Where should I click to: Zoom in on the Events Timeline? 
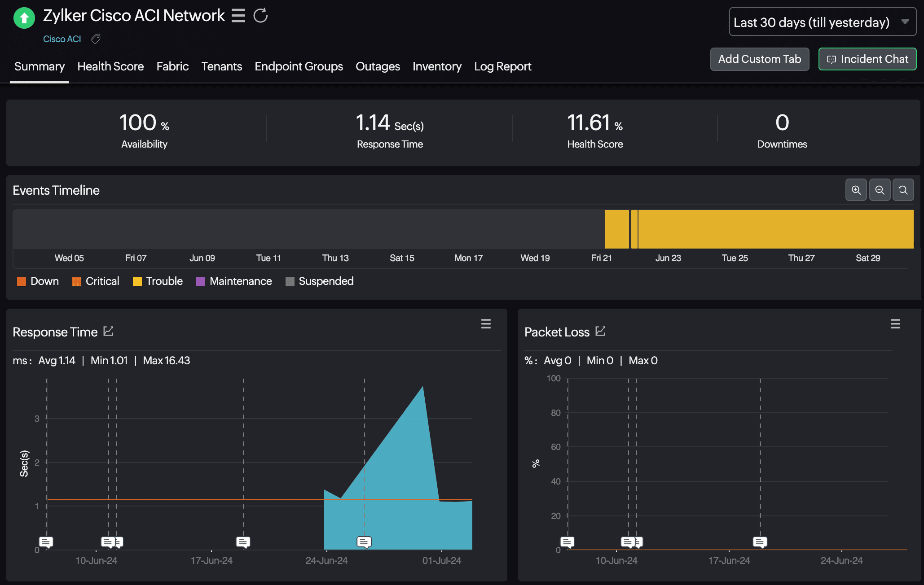point(856,190)
